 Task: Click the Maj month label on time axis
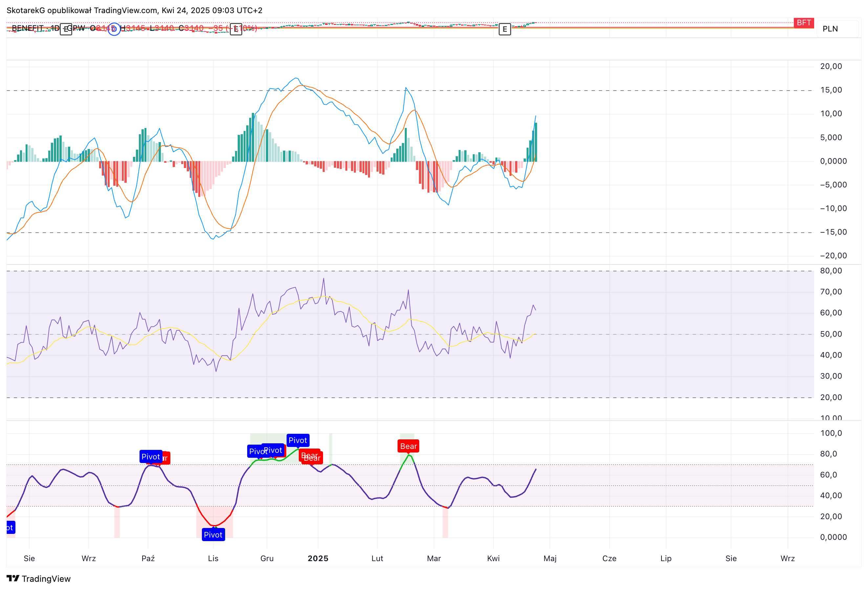pyautogui.click(x=550, y=558)
